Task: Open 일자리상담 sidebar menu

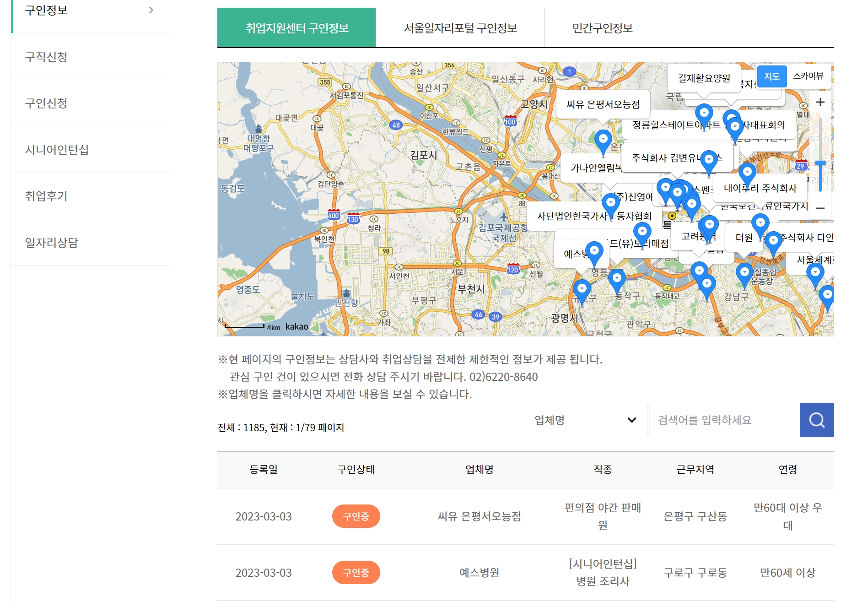Action: pos(90,242)
